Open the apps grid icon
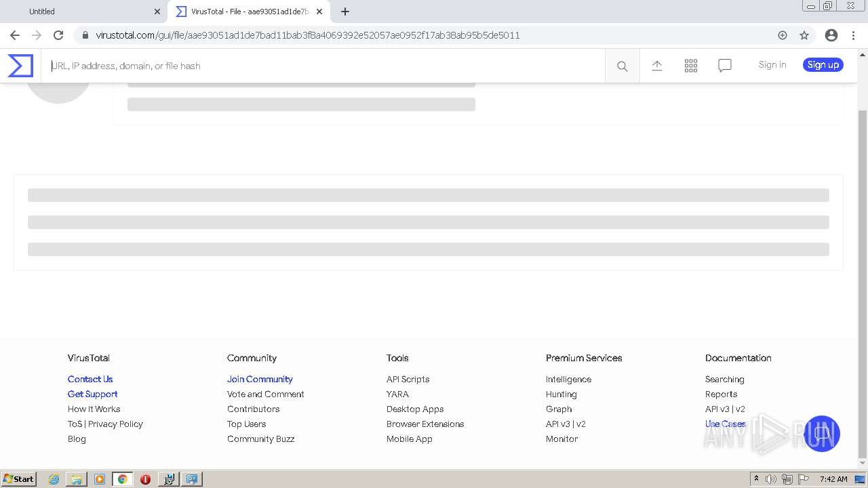Screen dimensions: 868x488 pyautogui.click(x=691, y=65)
